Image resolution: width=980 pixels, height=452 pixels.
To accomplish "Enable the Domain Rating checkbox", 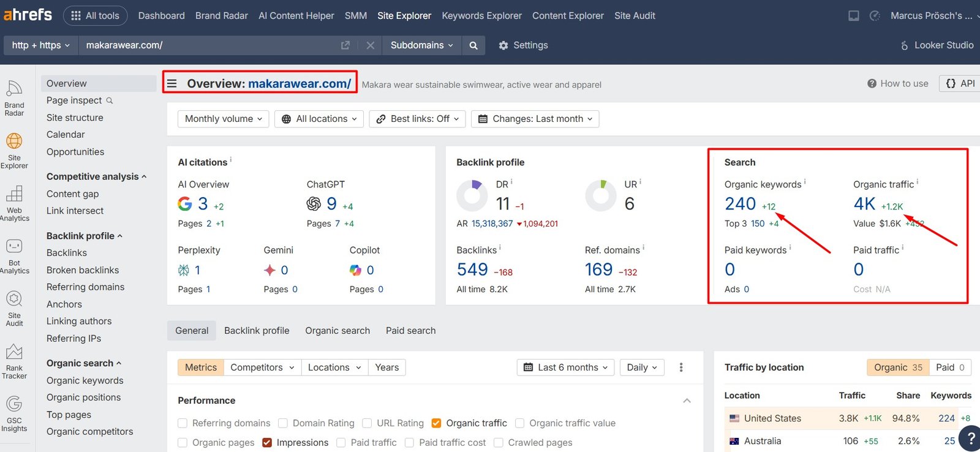I will [x=283, y=423].
